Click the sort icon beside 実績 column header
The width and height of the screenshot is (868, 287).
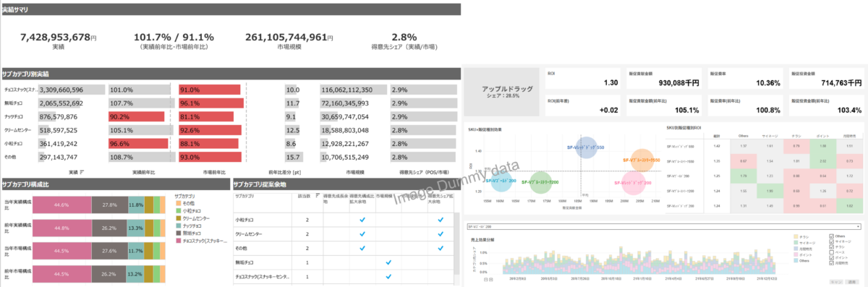click(81, 172)
